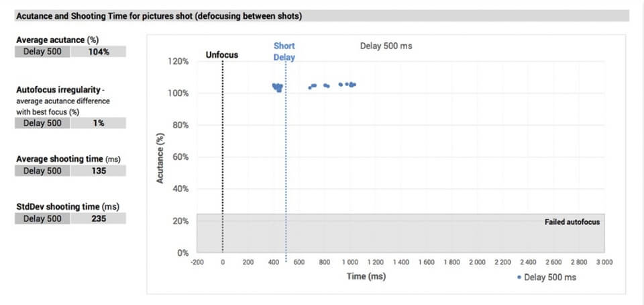Click the 3 000 label on the time axis
This screenshot has width=644, height=305.
click(603, 262)
